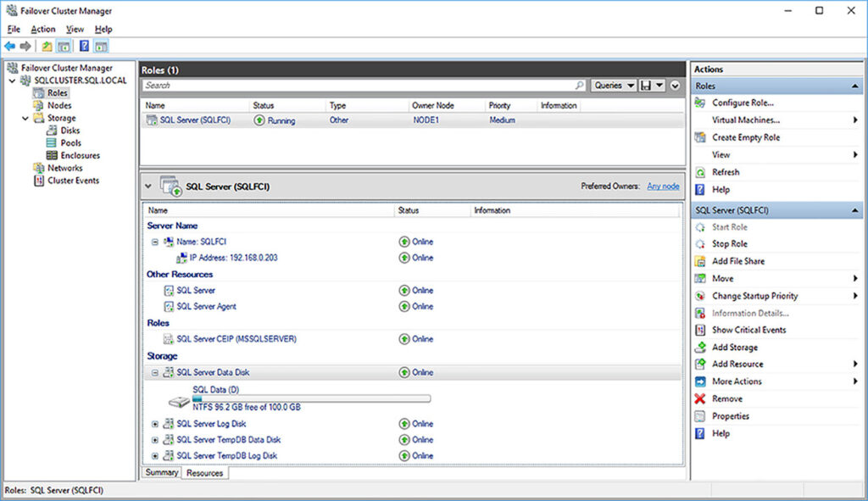This screenshot has height=501, width=868.
Task: Click the SQL Data (D) drive icon
Action: (180, 402)
